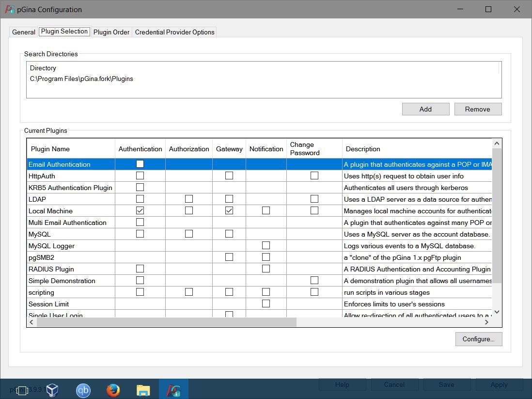This screenshot has height=399, width=532.
Task: Disable Authentication for the Local Machine plugin
Action: pos(140,210)
